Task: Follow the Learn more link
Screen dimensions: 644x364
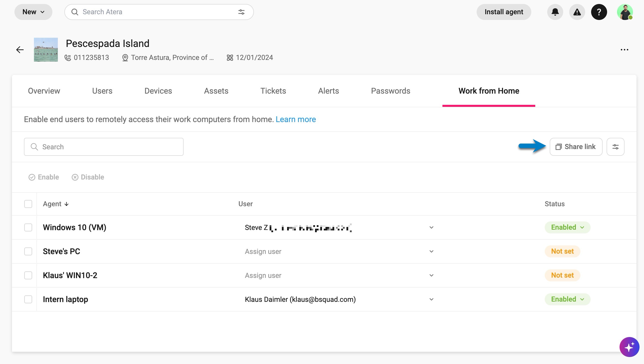Action: coord(296,119)
